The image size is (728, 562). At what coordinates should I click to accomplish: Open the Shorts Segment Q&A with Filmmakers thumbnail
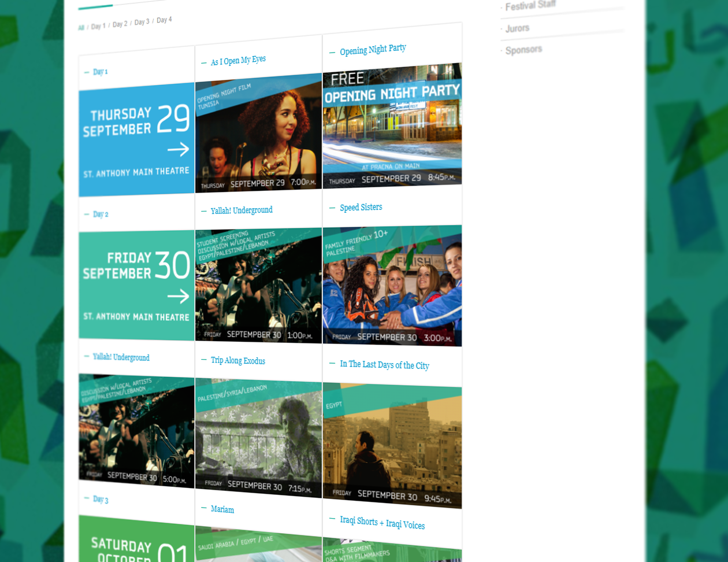(392, 550)
